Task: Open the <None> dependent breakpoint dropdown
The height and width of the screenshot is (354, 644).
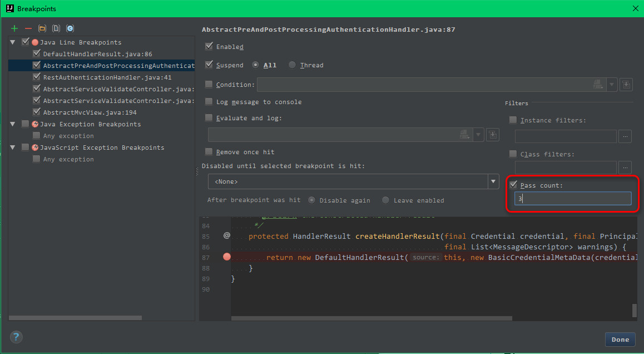Action: pyautogui.click(x=493, y=181)
